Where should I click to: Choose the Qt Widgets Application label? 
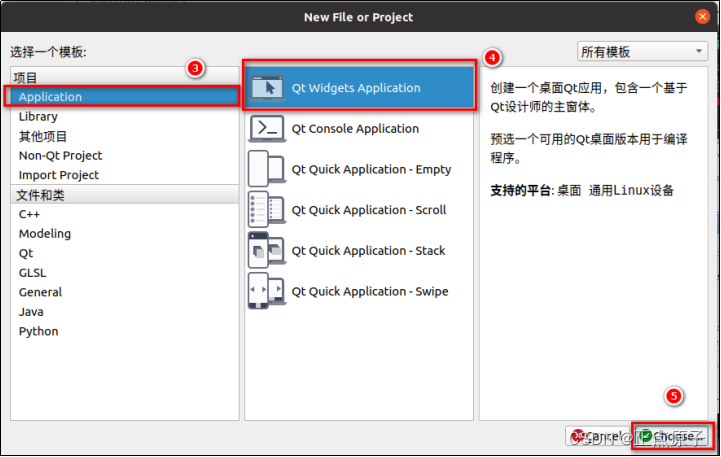pos(356,88)
